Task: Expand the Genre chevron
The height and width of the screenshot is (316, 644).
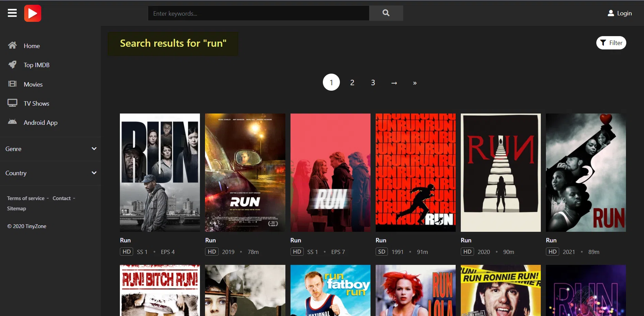Action: pos(94,149)
